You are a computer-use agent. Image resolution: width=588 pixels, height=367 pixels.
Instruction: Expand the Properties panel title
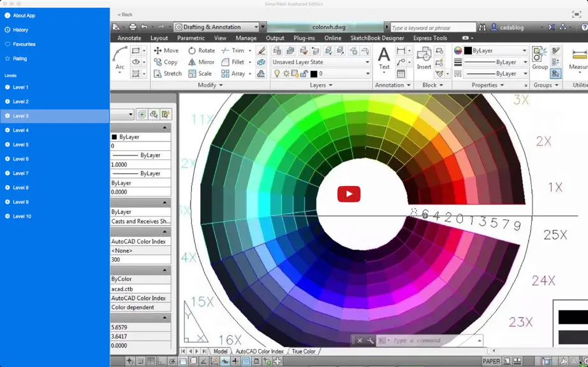(487, 85)
